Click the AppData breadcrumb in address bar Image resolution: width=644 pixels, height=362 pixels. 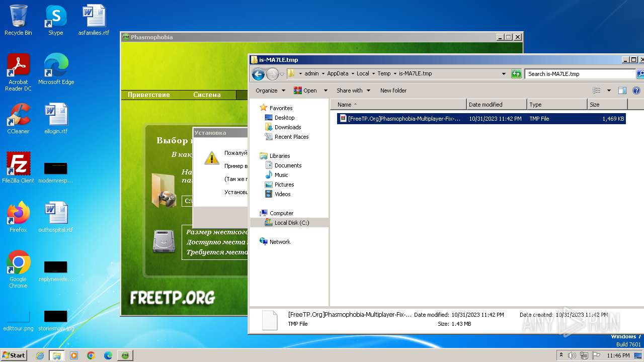coord(338,73)
